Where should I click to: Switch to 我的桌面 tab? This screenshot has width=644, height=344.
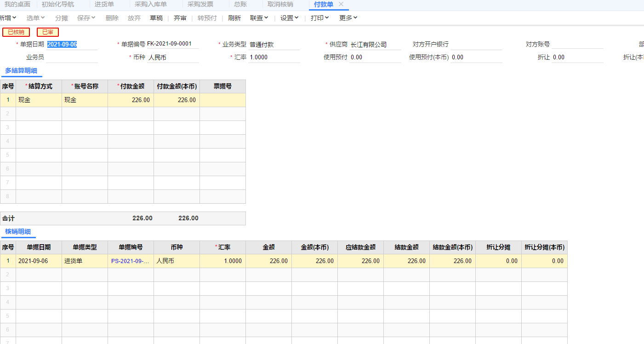(17, 4)
